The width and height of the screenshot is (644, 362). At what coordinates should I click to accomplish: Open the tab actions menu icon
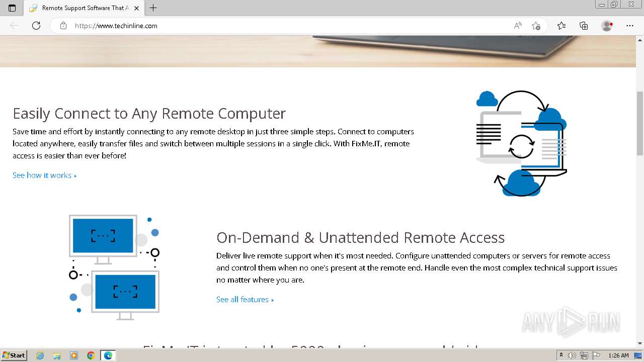point(12,8)
